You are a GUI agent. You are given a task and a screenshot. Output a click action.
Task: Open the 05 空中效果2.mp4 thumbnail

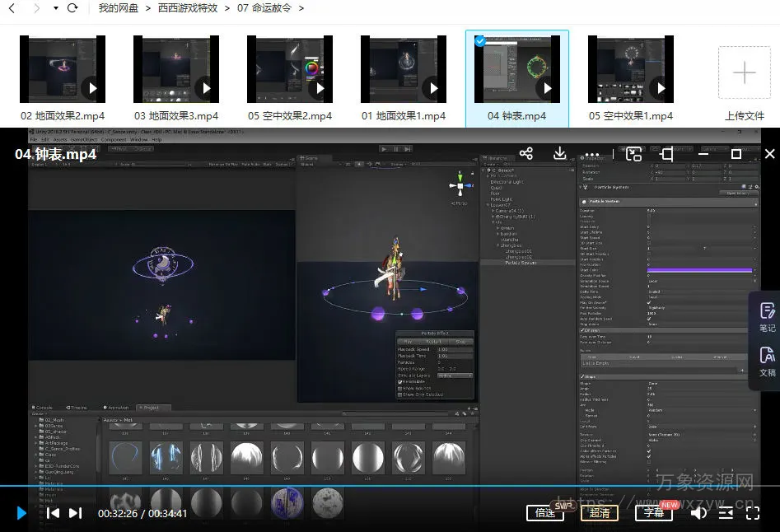(x=290, y=69)
